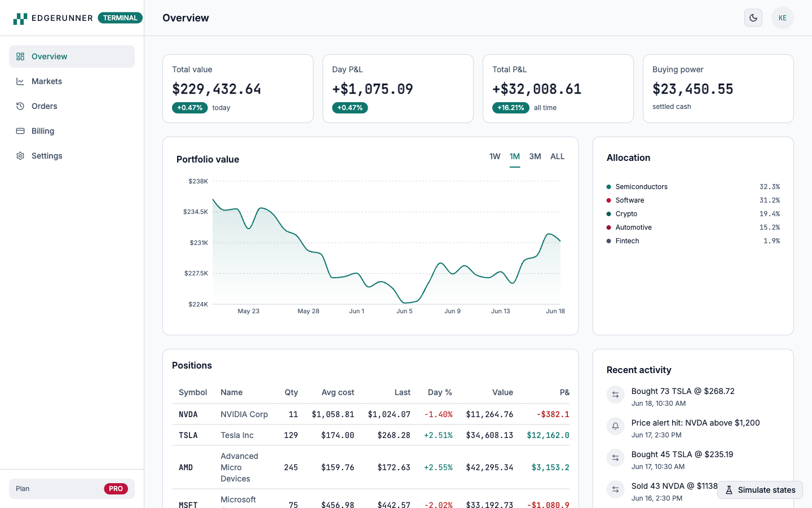Click the TERMINAL badge
Viewport: 812px width, 508px height.
[120, 18]
